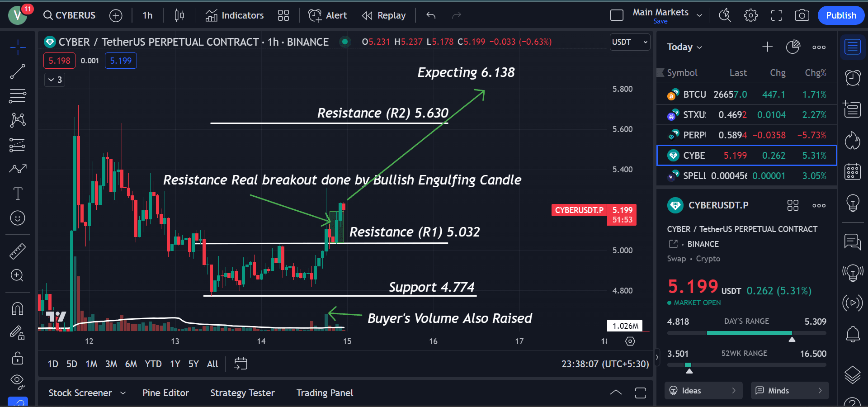This screenshot has width=868, height=407.
Task: Undo the last chart action
Action: pos(431,15)
